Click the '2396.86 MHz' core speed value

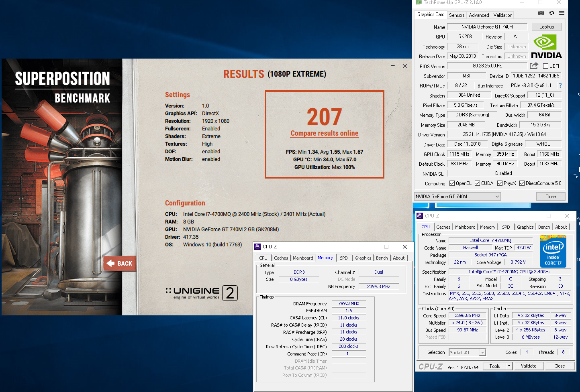pos(468,315)
